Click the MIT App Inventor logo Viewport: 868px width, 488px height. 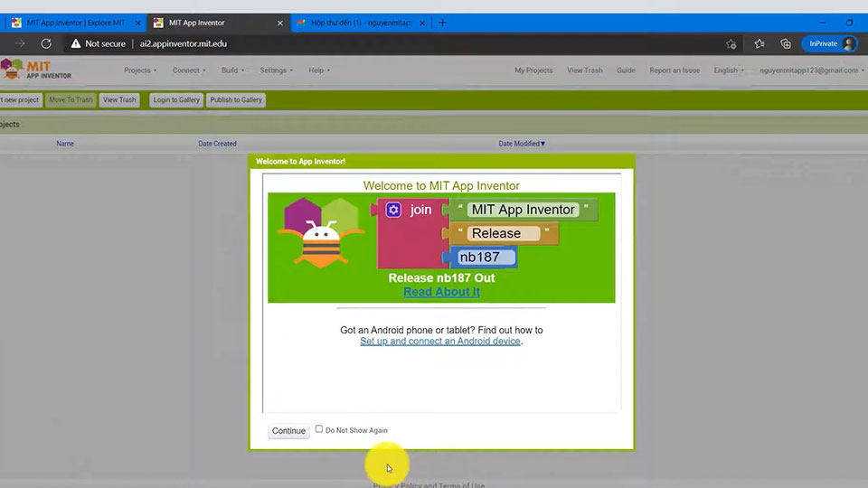pos(36,70)
